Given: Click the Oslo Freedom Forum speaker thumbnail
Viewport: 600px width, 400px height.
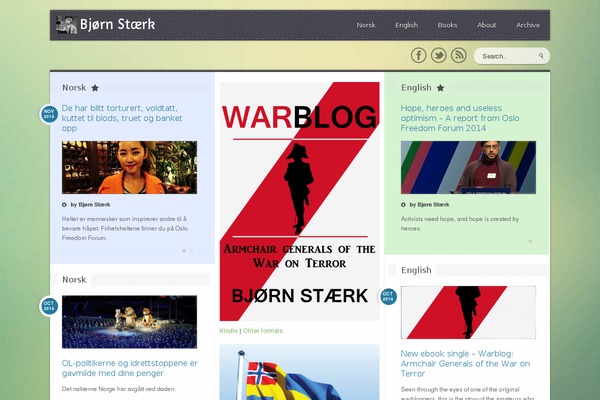Looking at the screenshot, I should (468, 167).
